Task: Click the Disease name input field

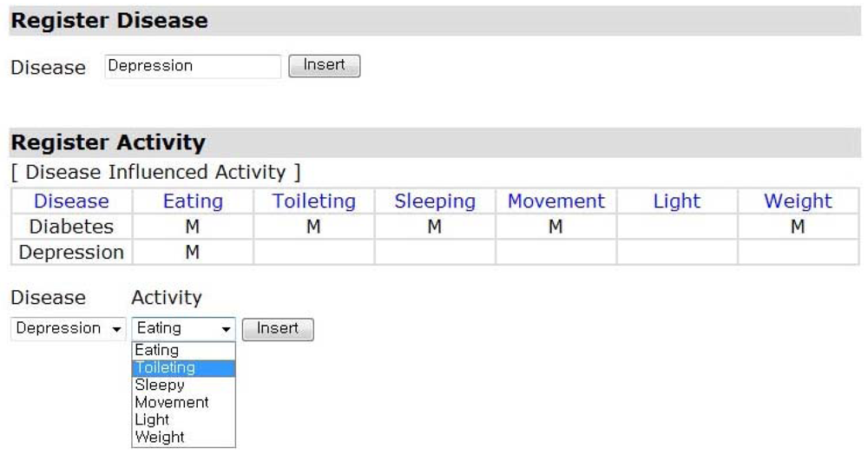Action: (x=193, y=66)
